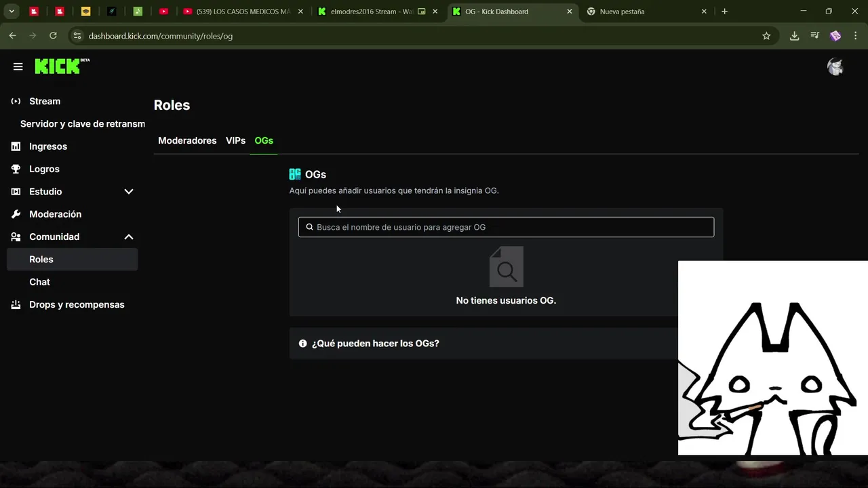The height and width of the screenshot is (488, 868).
Task: Reload the page with the refresh icon
Action: pos(53,36)
